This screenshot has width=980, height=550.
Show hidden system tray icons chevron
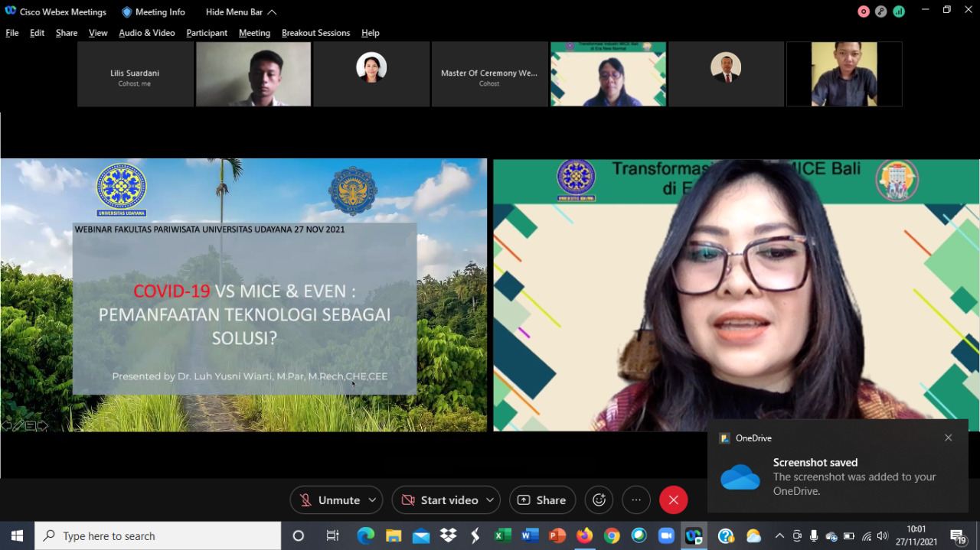pos(779,535)
